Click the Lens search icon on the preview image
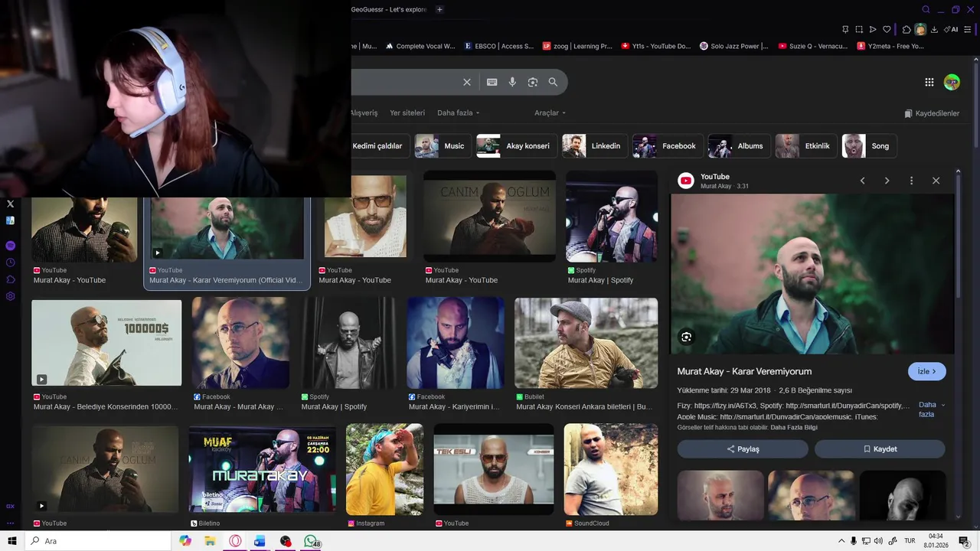 [x=686, y=337]
